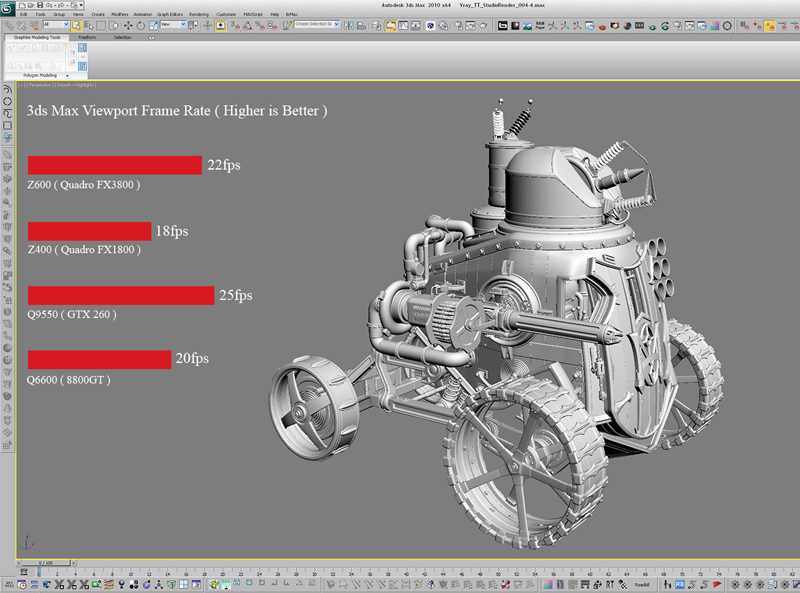This screenshot has height=593, width=800.
Task: Toggle the Curve Editor button
Action: (x=404, y=25)
